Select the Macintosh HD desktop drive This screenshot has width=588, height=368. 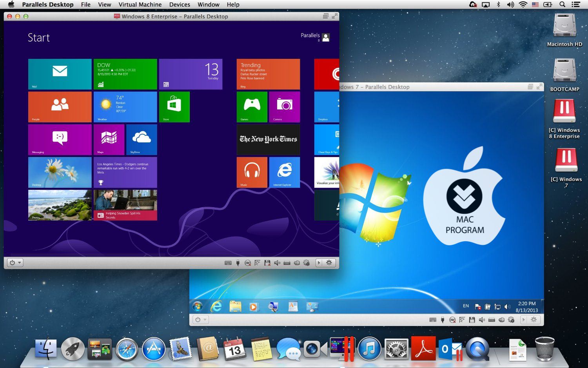click(564, 30)
